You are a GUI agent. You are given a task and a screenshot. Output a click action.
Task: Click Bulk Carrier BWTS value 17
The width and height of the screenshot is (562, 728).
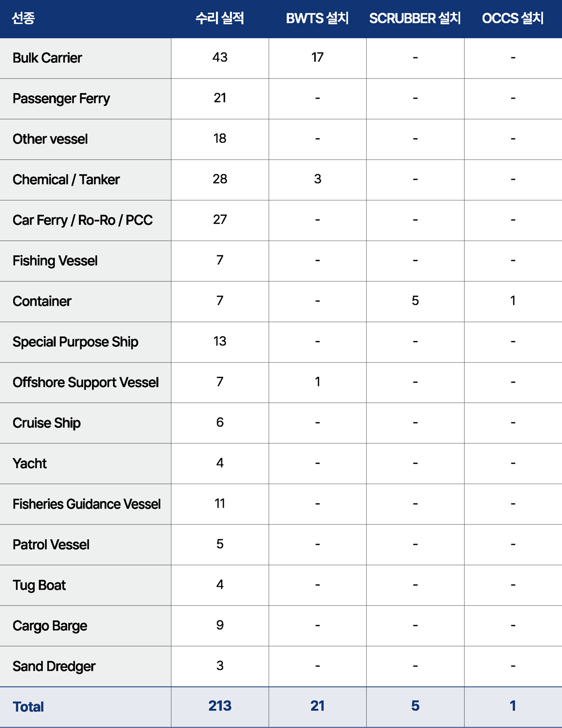point(317,58)
